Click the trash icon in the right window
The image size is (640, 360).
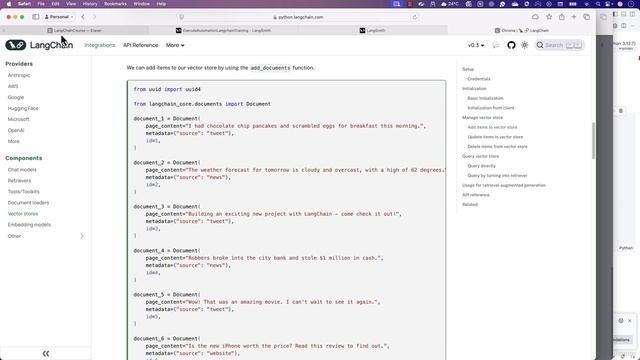point(621,111)
